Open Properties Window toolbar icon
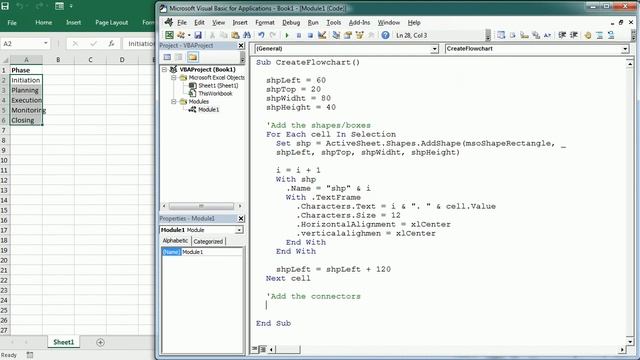This screenshot has width=640, height=360. click(x=348, y=36)
